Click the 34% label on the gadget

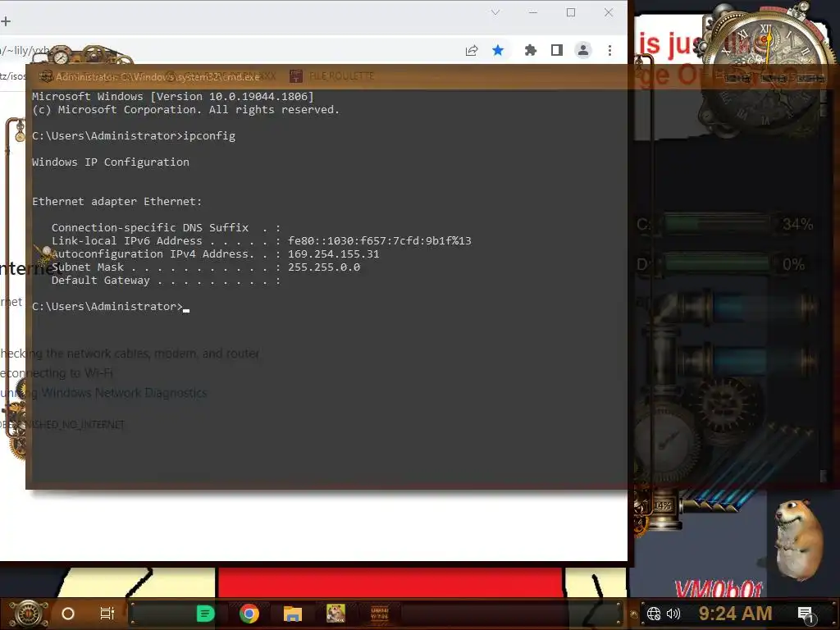point(797,224)
